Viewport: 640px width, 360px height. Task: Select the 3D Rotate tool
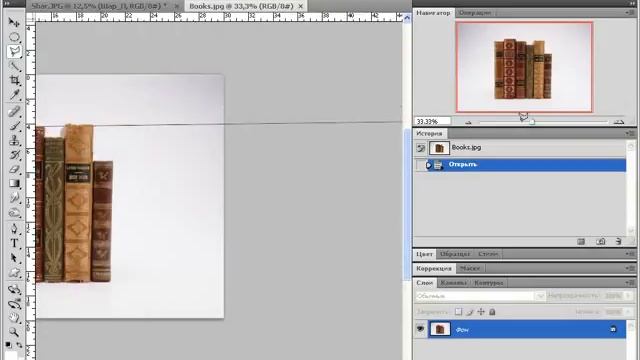[14, 289]
